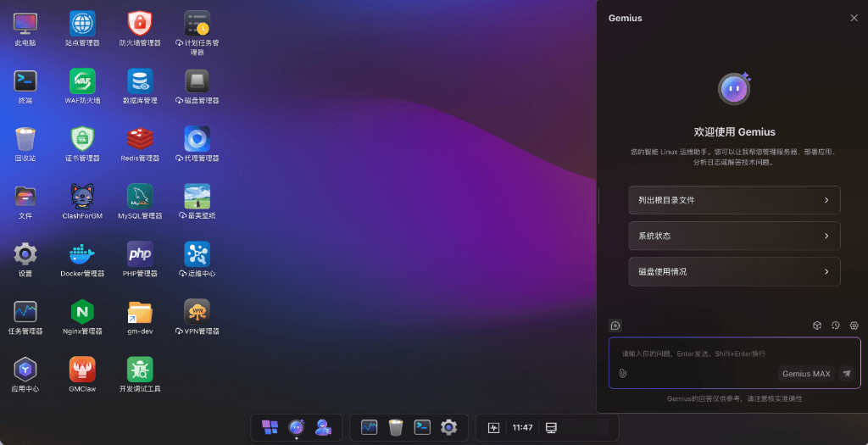Open the Gemius MAX model selector
The image size is (868, 445).
[x=806, y=374]
